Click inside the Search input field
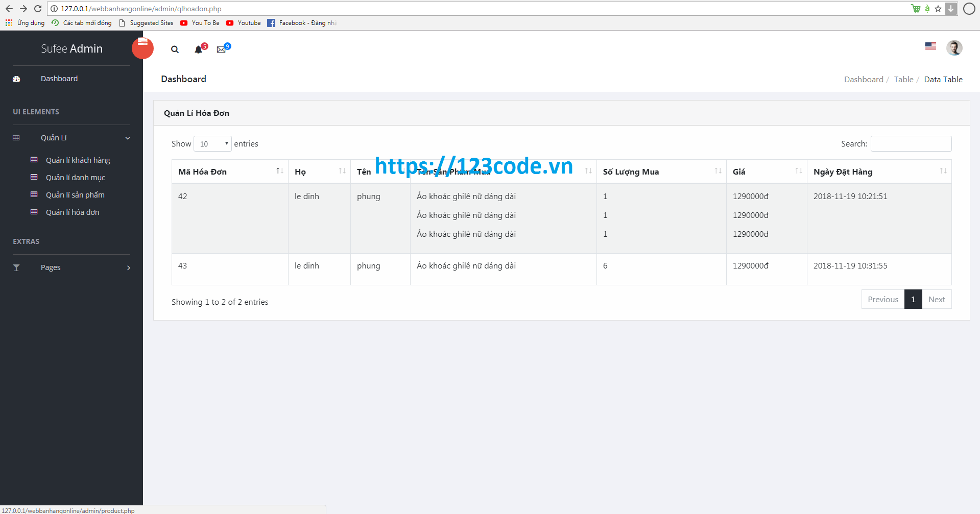Image resolution: width=980 pixels, height=514 pixels. click(911, 143)
